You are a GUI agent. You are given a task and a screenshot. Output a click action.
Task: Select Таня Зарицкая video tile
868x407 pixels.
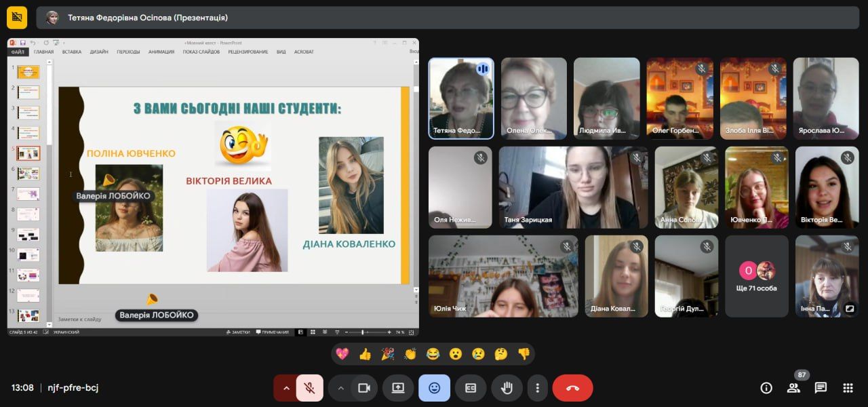coord(573,187)
